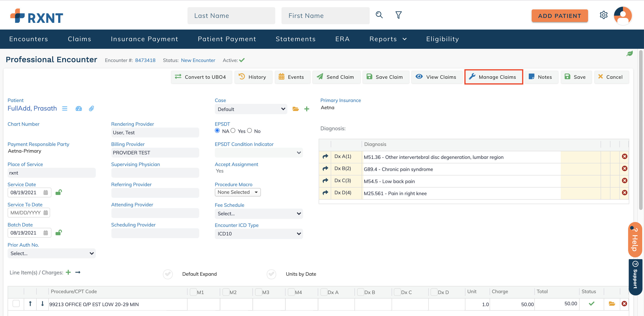Add a line item with the green plus icon
Screen dimensions: 644x316
[68, 272]
